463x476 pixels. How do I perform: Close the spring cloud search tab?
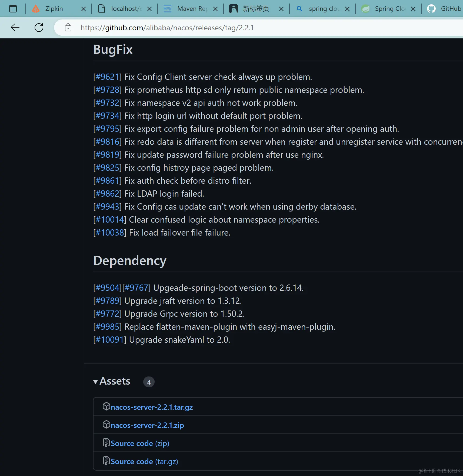tap(347, 9)
